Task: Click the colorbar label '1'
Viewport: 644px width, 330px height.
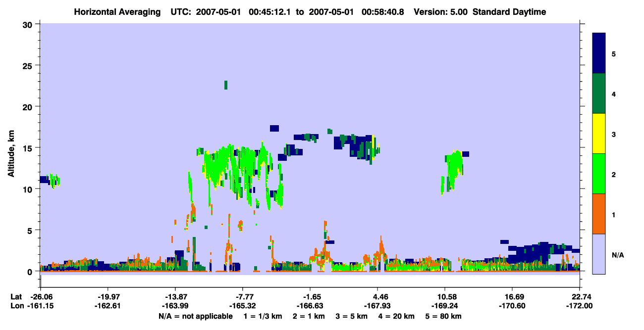Action: pyautogui.click(x=614, y=214)
